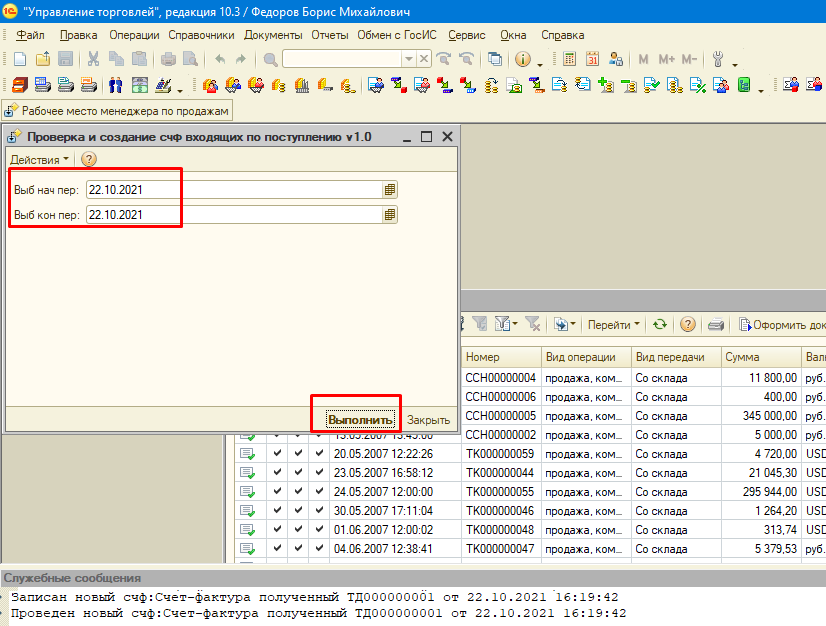The height and width of the screenshot is (626, 826).
Task: Click the Выб нач пер date field
Action: click(x=232, y=189)
